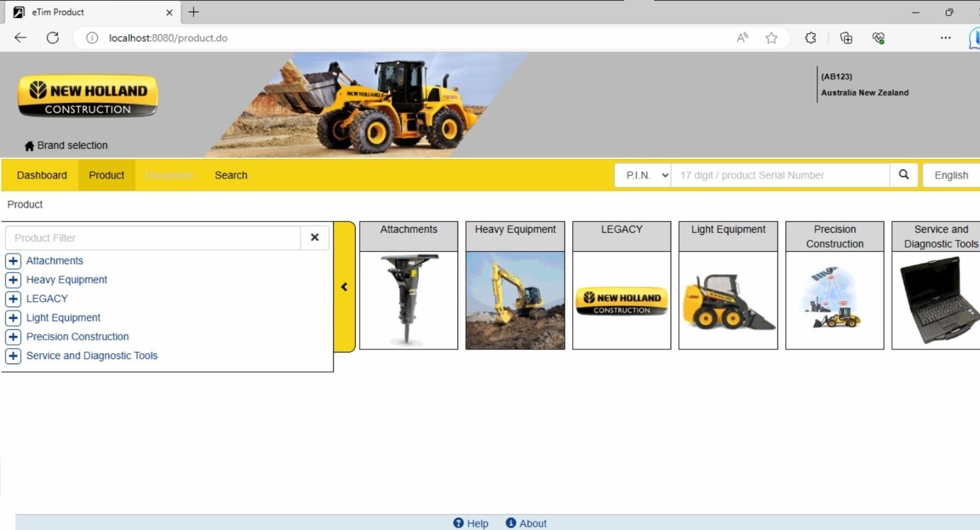Open the Help link in footer
The height and width of the screenshot is (530, 980).
(x=478, y=523)
